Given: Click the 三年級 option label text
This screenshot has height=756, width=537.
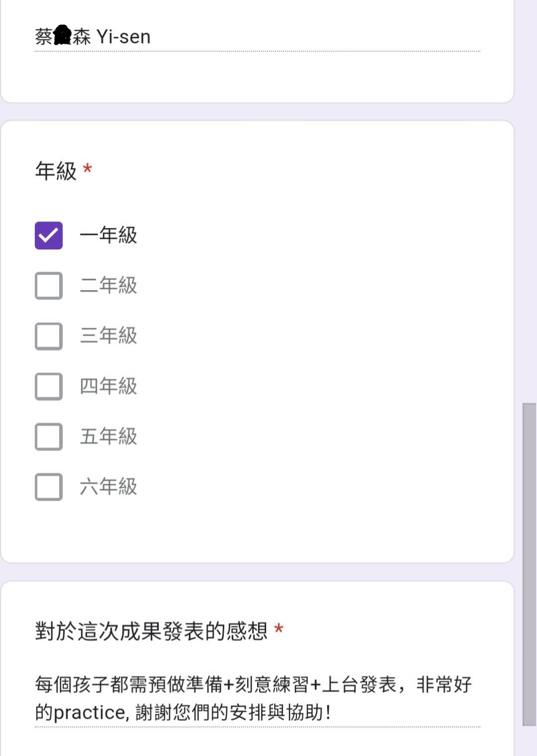Looking at the screenshot, I should coord(108,335).
